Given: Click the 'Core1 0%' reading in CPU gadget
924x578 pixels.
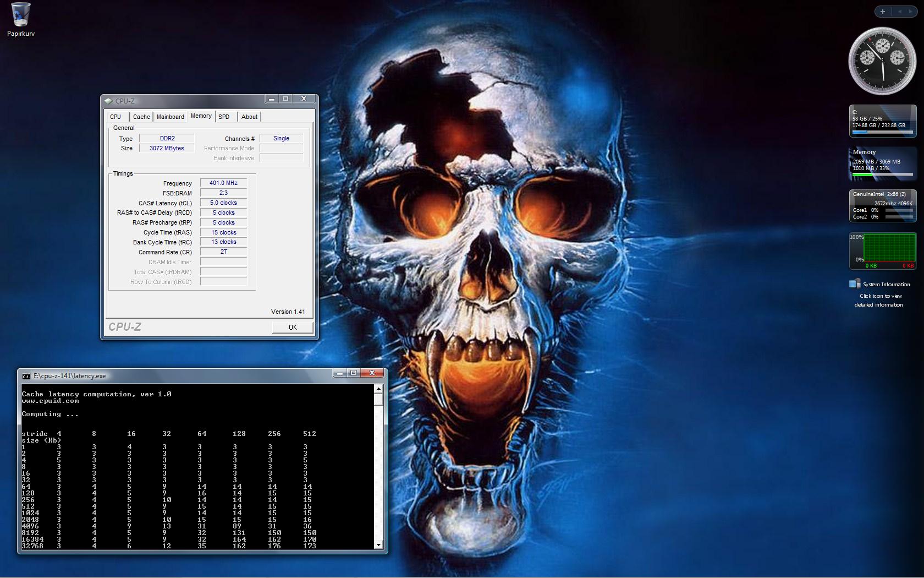Looking at the screenshot, I should pos(866,210).
